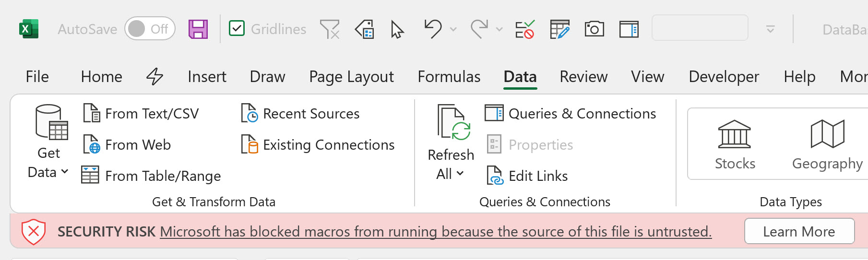Click the purple Save icon

coord(198,29)
